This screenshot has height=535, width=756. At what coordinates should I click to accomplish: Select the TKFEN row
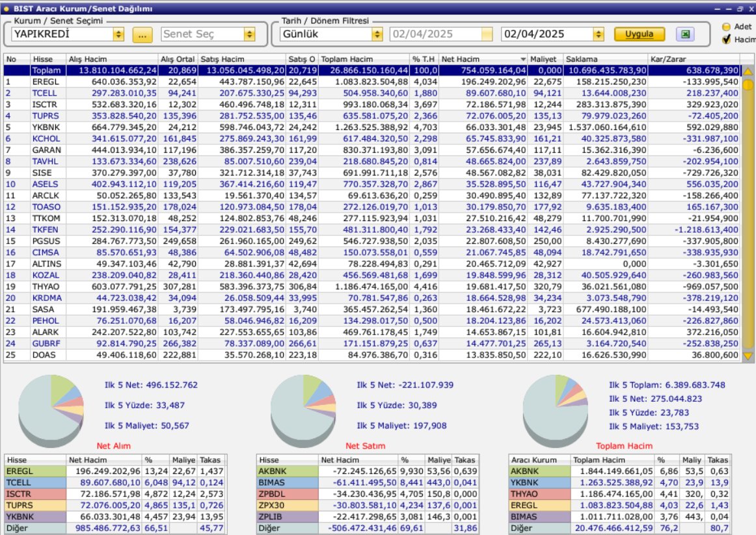point(371,229)
